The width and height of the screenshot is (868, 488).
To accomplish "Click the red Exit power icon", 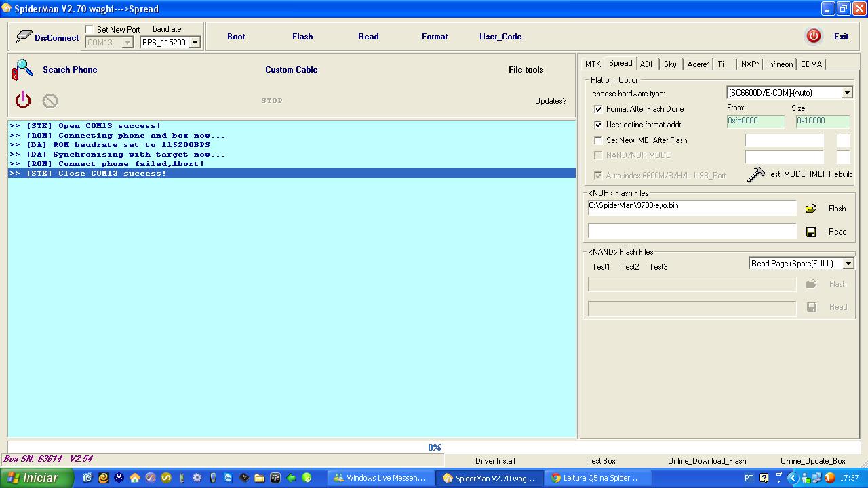I will point(814,37).
